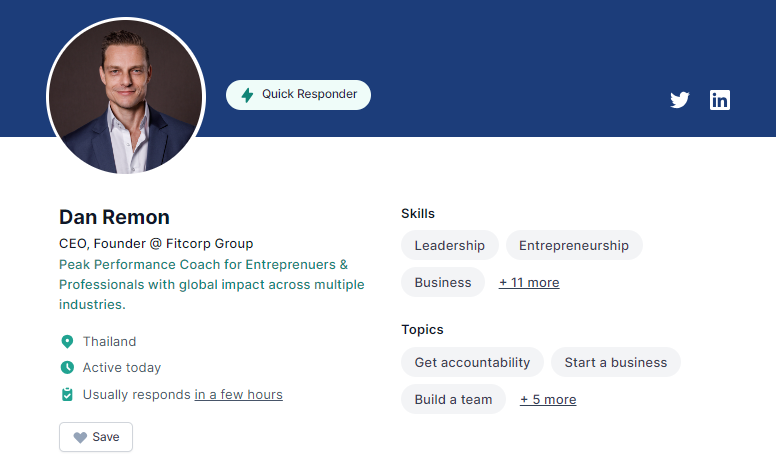The height and width of the screenshot is (473, 776).
Task: Open the Twitter profile icon
Action: pos(679,99)
